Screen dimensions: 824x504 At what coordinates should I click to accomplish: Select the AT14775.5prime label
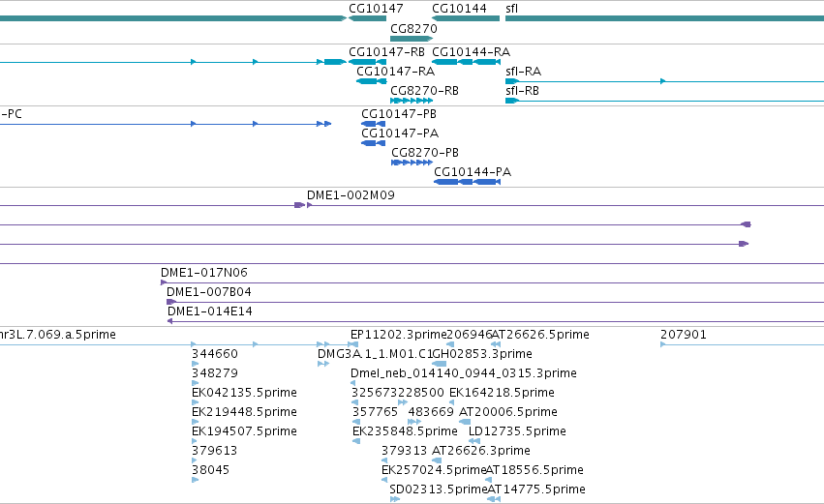click(536, 489)
